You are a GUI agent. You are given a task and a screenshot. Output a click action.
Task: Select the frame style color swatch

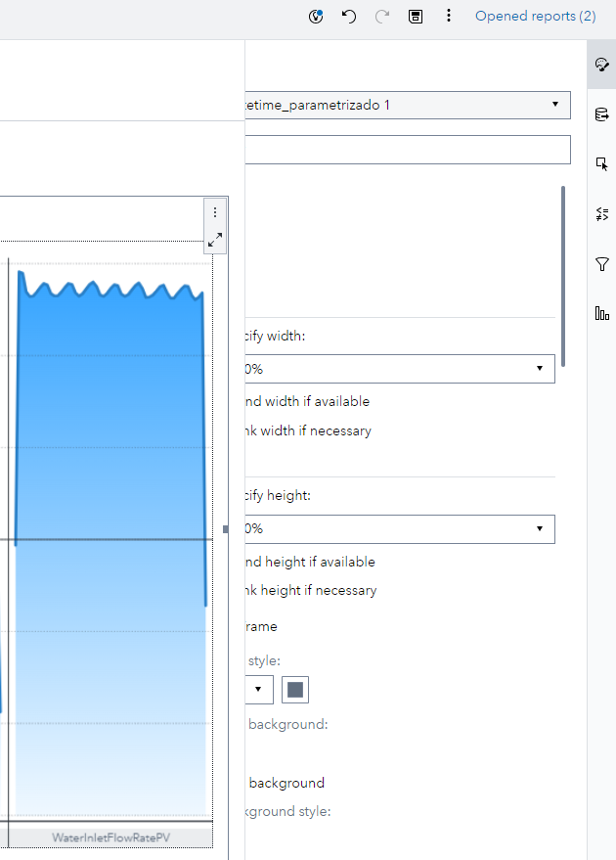294,689
